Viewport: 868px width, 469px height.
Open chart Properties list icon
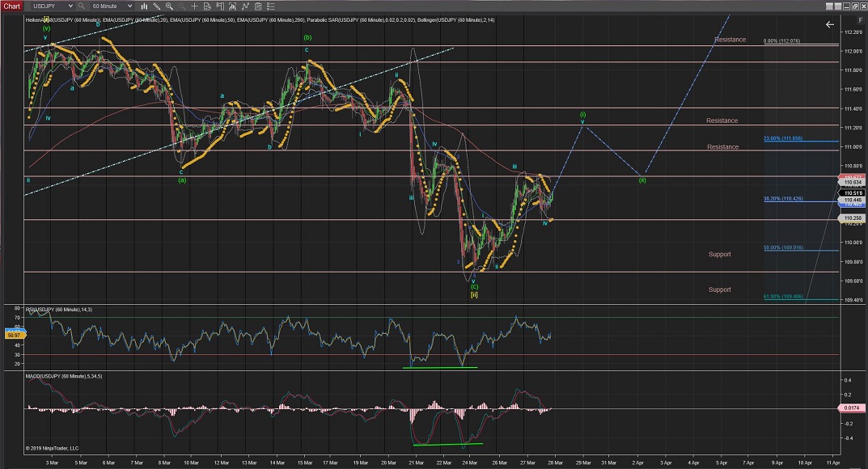click(269, 6)
